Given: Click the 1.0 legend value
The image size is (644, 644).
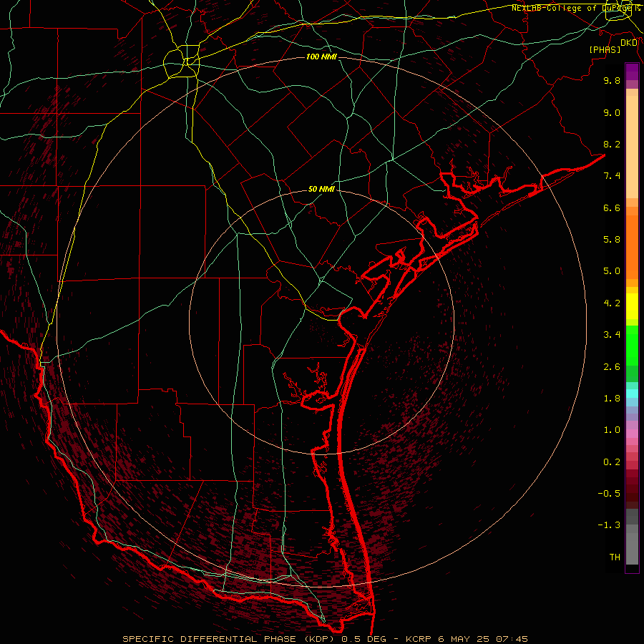Looking at the screenshot, I should (612, 430).
